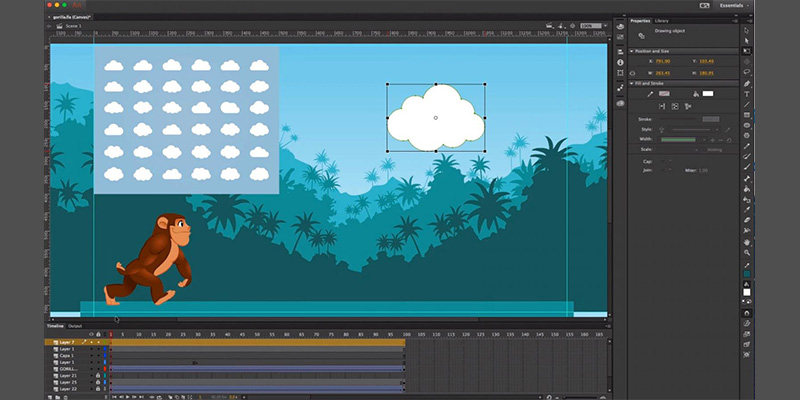800x400 pixels.
Task: Select the Subselection tool
Action: click(x=746, y=40)
